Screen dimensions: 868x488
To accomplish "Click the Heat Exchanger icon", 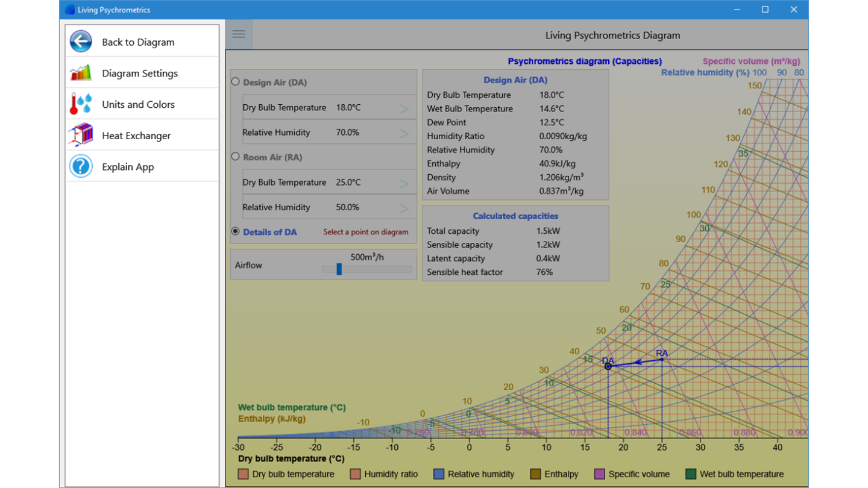I will tap(81, 136).
